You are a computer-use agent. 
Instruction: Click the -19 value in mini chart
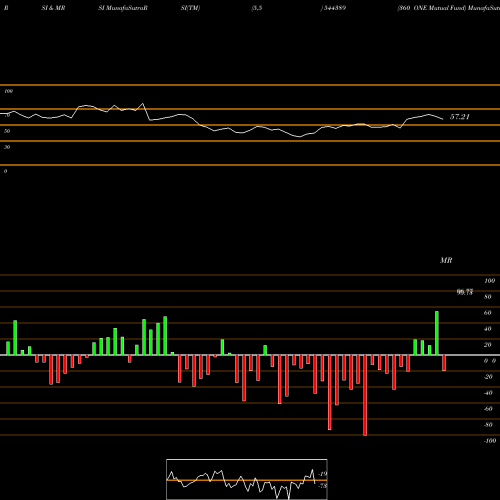(x=323, y=474)
